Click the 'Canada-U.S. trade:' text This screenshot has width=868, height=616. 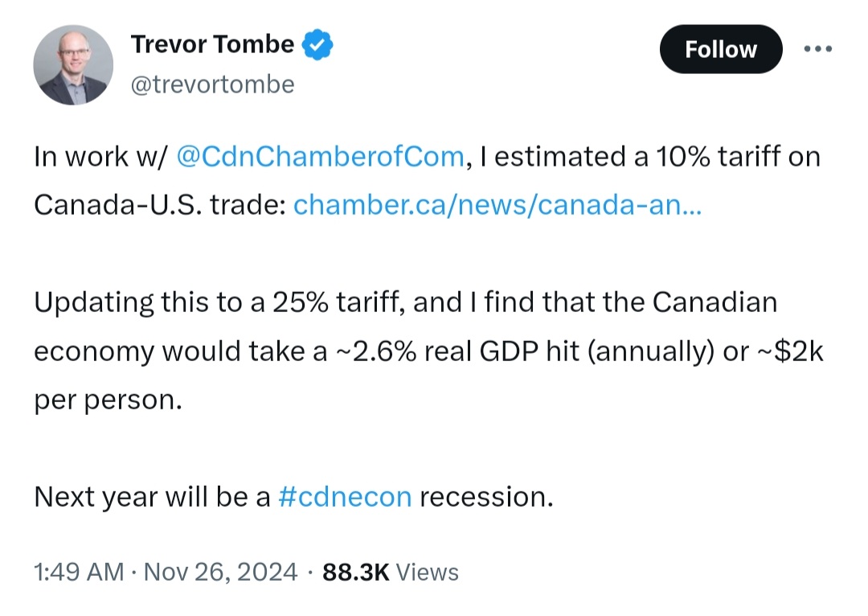click(x=160, y=205)
